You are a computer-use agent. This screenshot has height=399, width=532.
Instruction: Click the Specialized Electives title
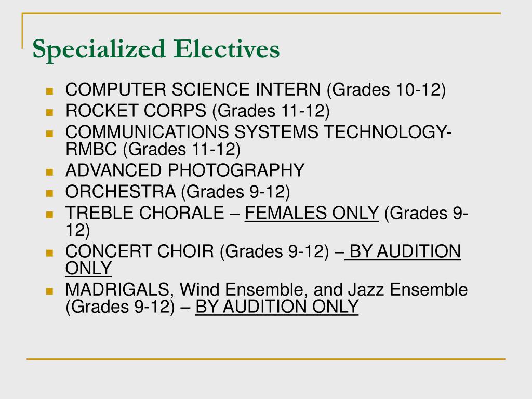[x=156, y=49]
